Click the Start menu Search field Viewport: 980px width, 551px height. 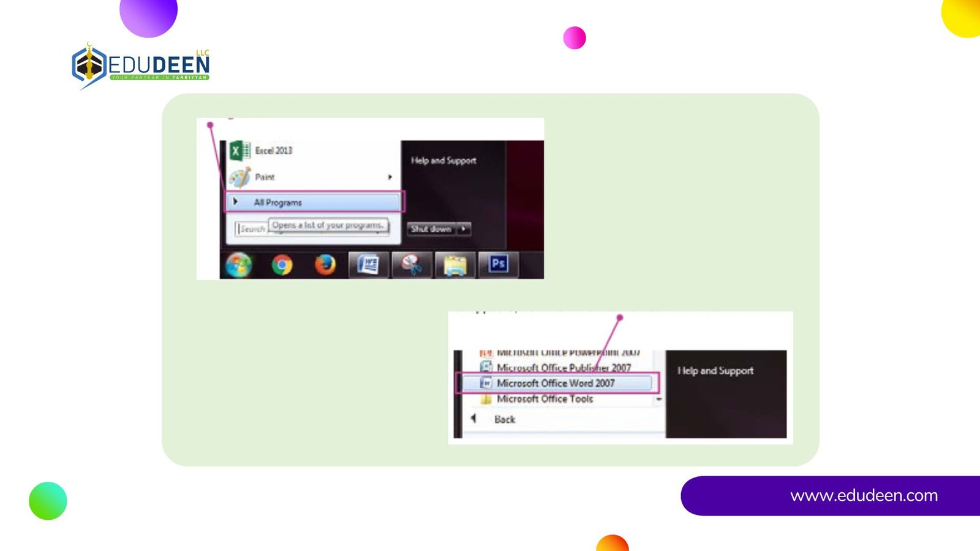tap(252, 229)
